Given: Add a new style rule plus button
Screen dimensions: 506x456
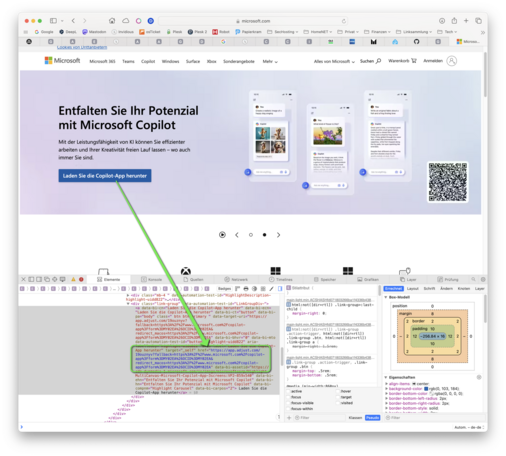Looking at the screenshot, I should [x=289, y=418].
